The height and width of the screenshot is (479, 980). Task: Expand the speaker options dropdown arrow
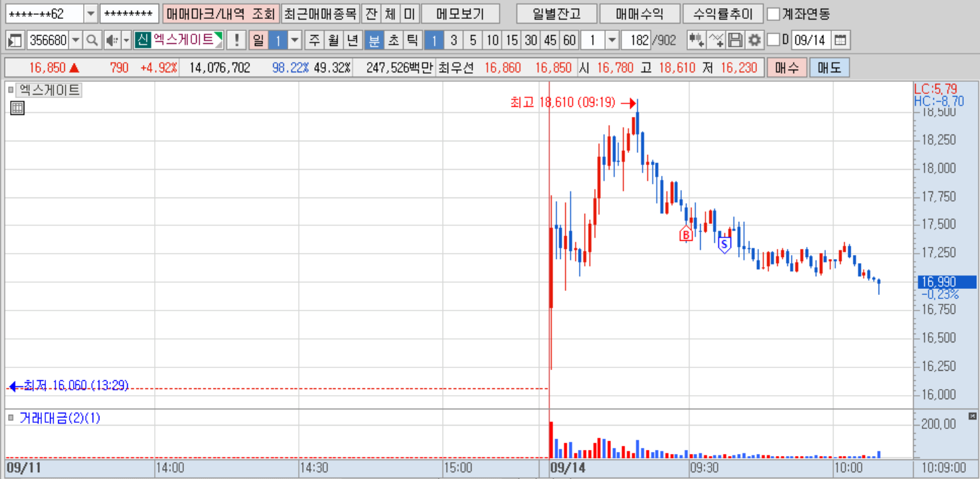tap(126, 41)
